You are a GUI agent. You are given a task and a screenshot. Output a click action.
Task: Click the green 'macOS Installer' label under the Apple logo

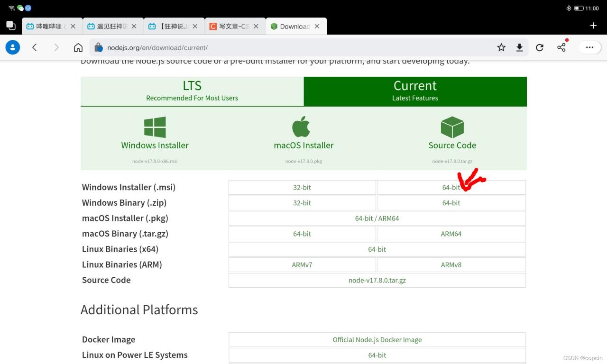(x=303, y=146)
